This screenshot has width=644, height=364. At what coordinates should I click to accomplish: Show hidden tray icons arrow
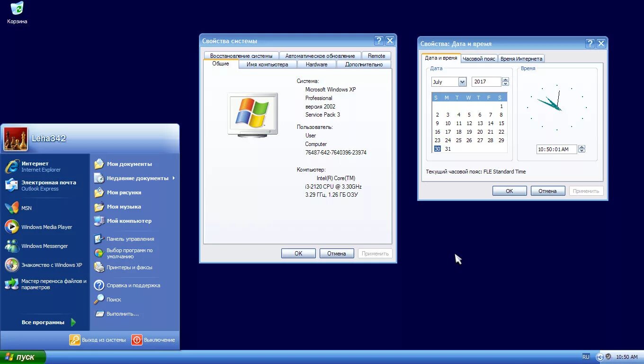(x=600, y=357)
